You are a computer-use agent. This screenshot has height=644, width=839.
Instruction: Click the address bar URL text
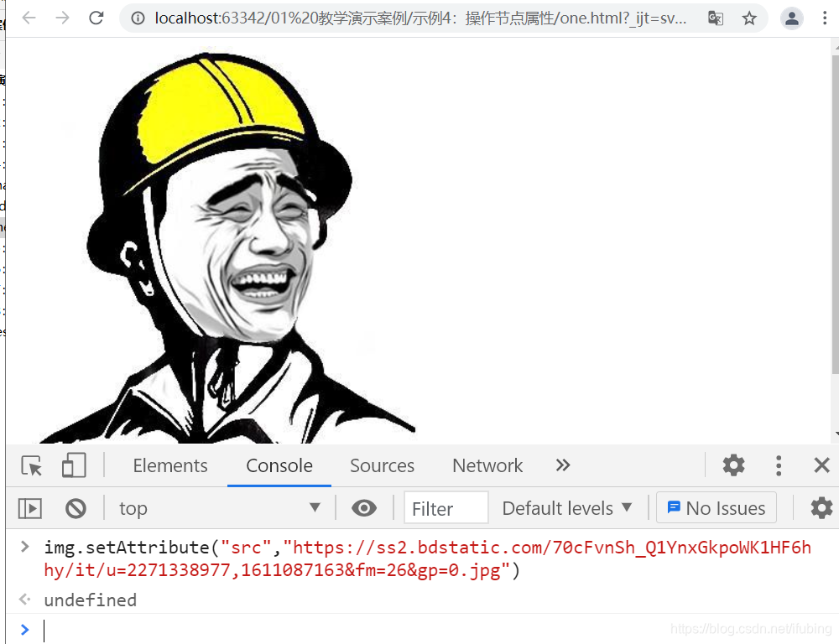coord(420,18)
